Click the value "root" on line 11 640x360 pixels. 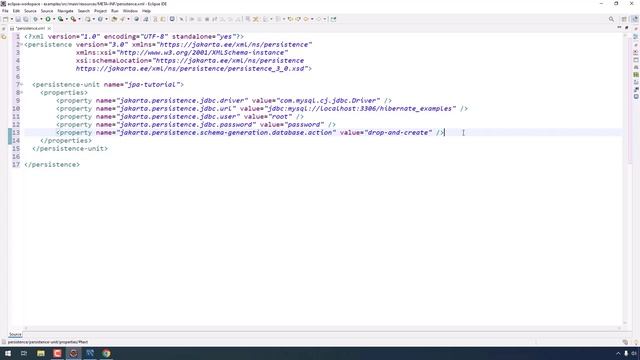(280, 117)
